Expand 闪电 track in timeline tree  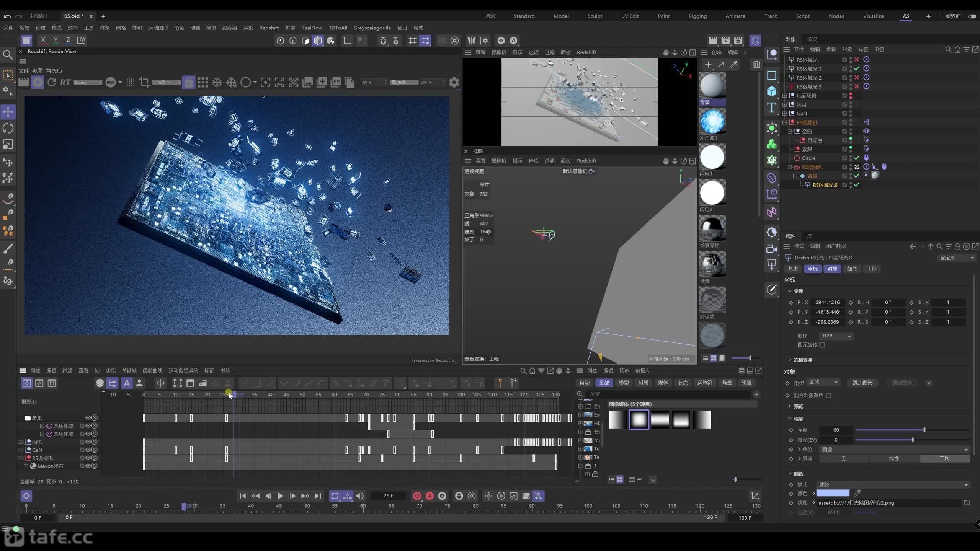pos(21,442)
